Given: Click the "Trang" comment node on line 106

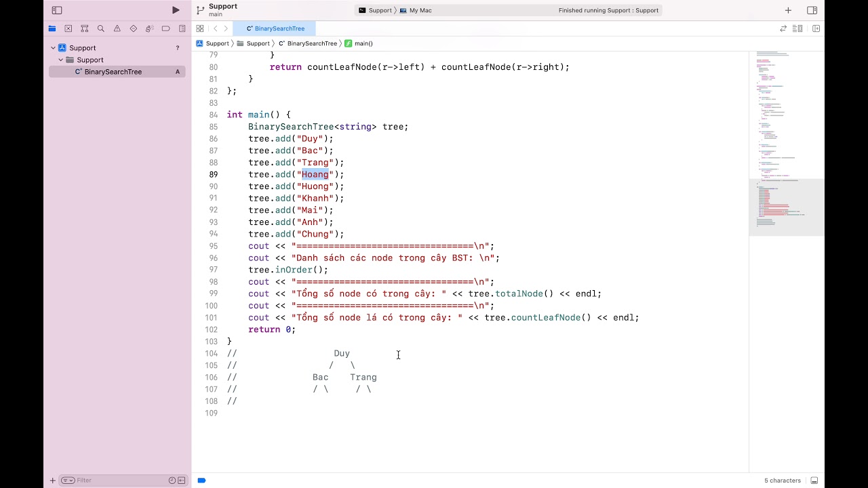Looking at the screenshot, I should [363, 377].
